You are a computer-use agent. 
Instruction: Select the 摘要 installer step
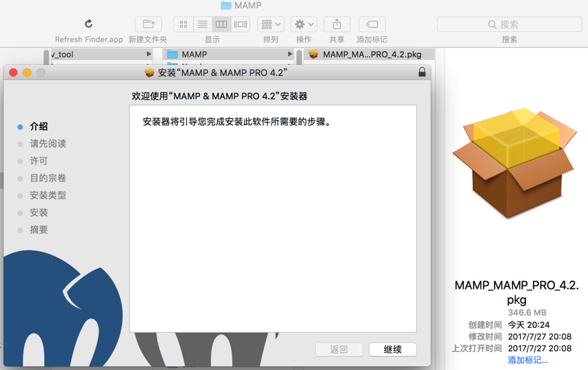coord(39,230)
